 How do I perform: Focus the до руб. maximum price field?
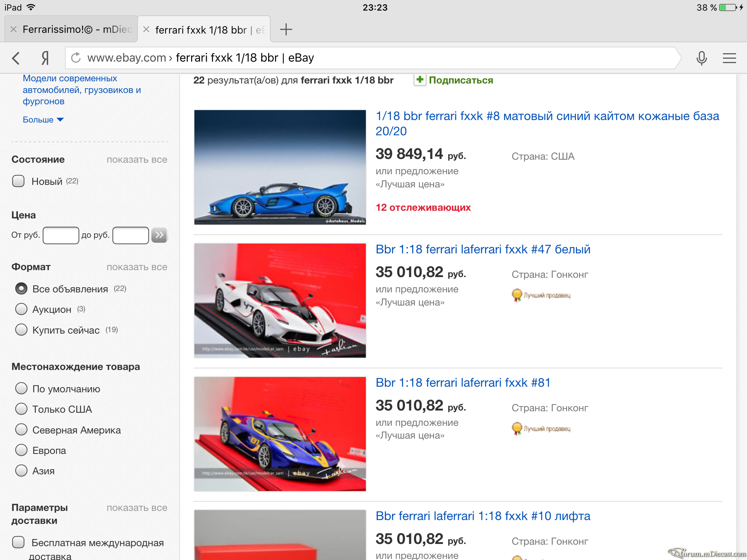(131, 235)
